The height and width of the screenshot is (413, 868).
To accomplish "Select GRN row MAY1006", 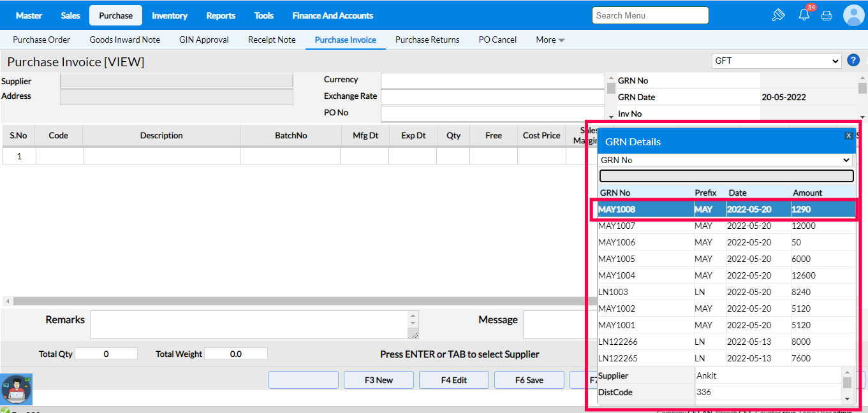I will coord(726,242).
